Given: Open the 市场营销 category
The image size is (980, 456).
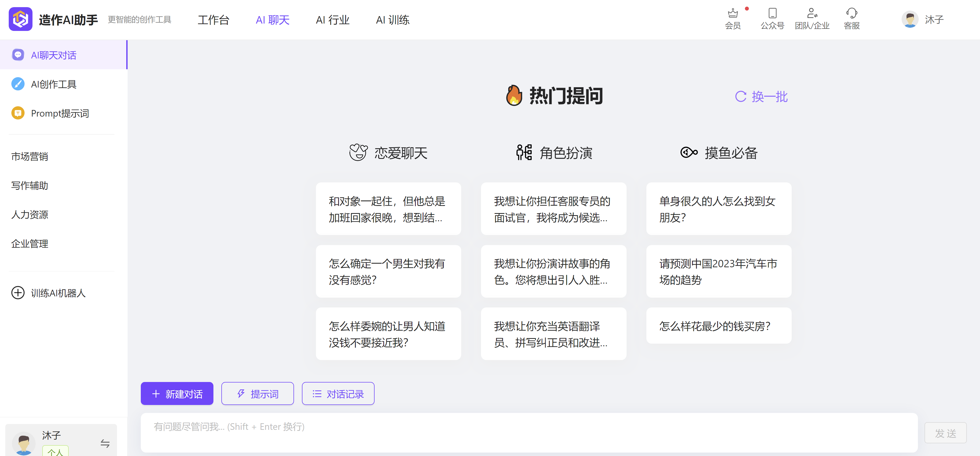Looking at the screenshot, I should pos(30,156).
